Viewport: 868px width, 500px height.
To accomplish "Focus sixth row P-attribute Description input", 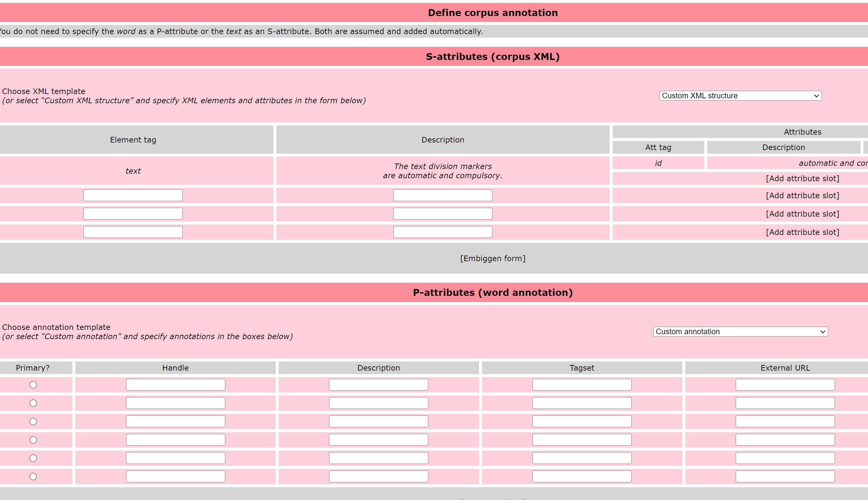I will point(379,477).
